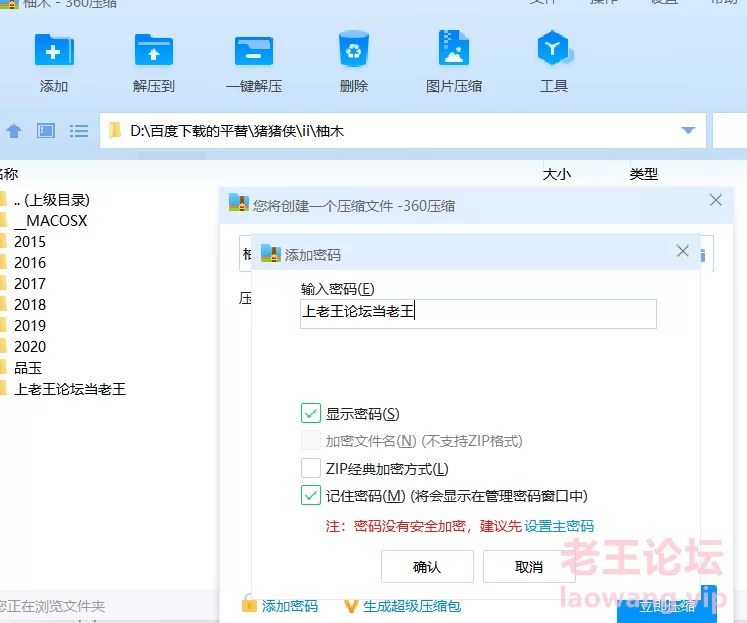The width and height of the screenshot is (747, 623).
Task: Click the 立即压缩 compress now button
Action: pyautogui.click(x=667, y=606)
